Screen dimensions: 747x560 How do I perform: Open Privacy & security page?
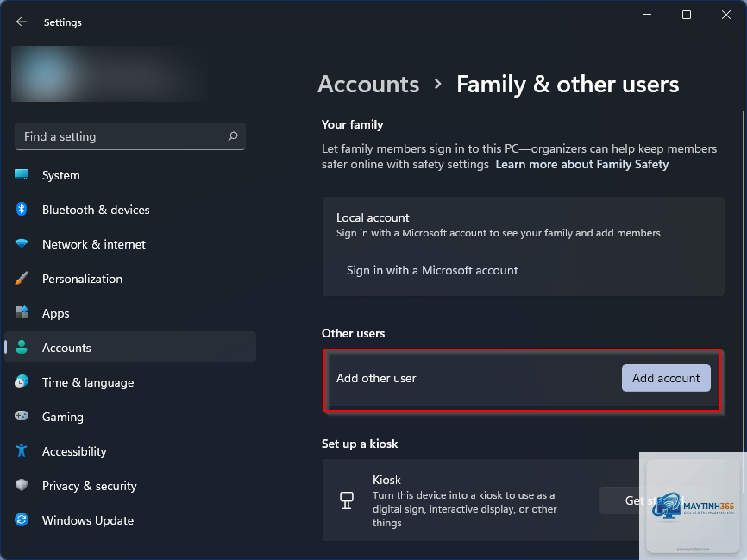[x=130, y=486]
